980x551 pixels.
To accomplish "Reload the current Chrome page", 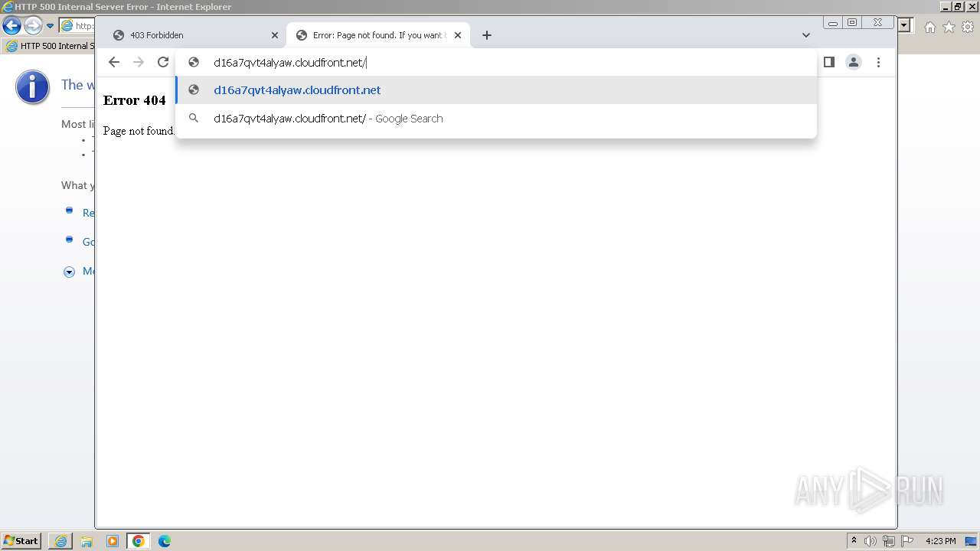I will 163,63.
